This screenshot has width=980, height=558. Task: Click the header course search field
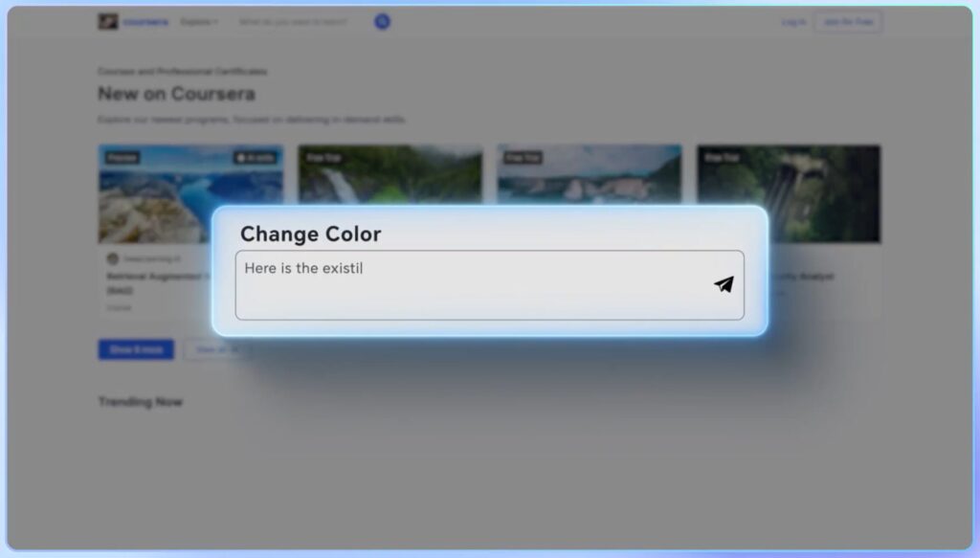pyautogui.click(x=297, y=22)
